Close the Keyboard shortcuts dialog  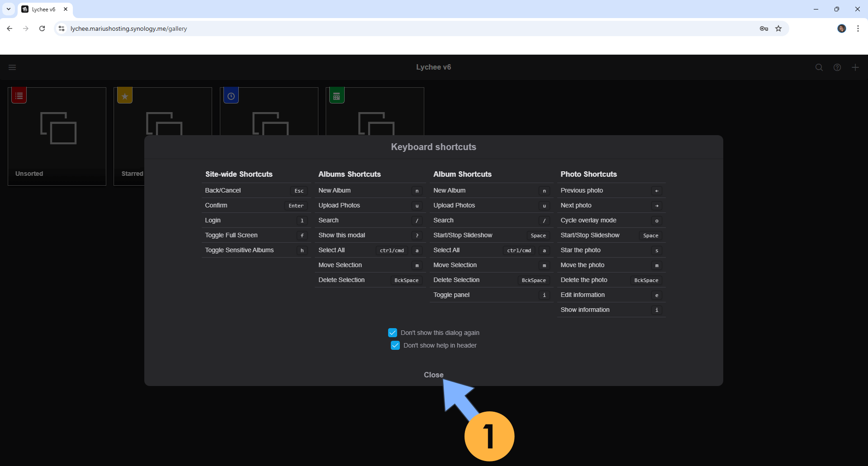(x=434, y=375)
